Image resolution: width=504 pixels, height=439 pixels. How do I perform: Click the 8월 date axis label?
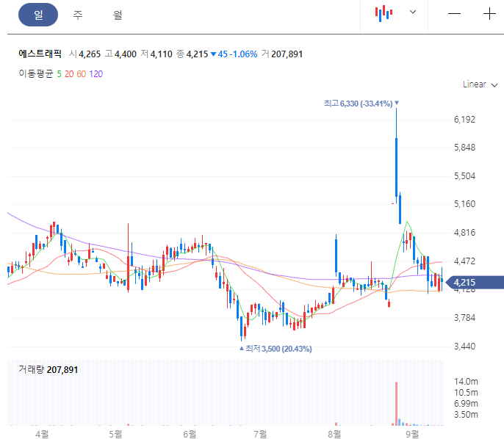(334, 434)
